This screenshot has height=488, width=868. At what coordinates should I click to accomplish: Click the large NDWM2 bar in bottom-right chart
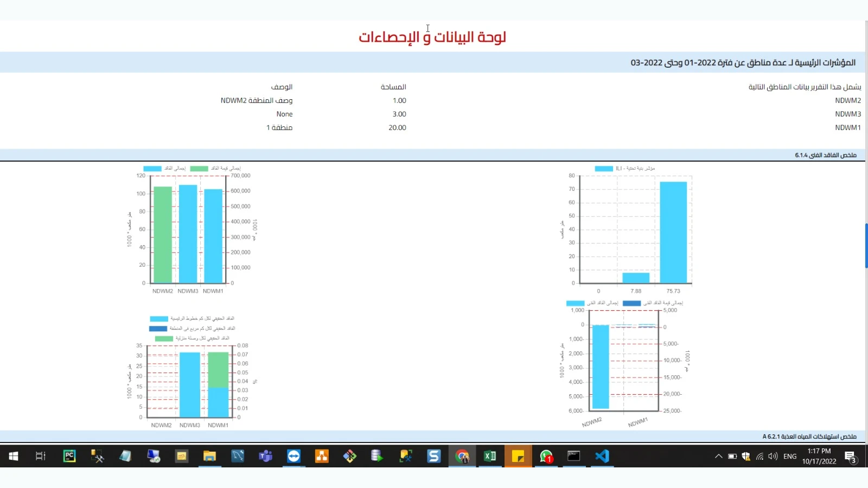pyautogui.click(x=601, y=367)
